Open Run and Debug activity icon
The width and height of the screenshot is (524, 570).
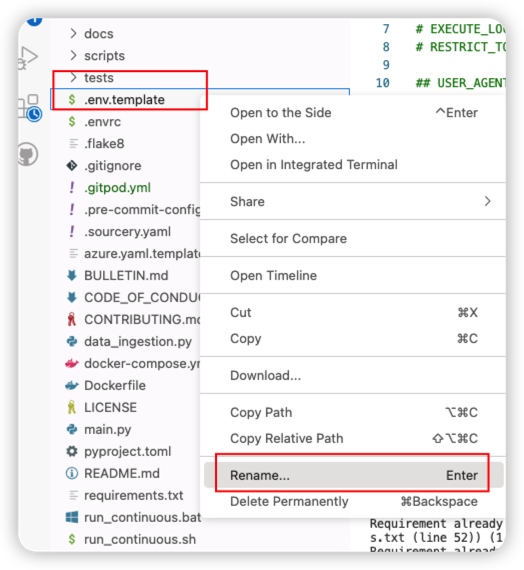(28, 57)
